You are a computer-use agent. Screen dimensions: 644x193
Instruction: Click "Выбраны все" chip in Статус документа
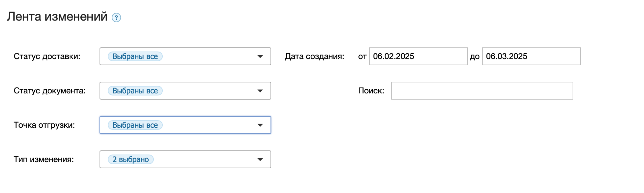[135, 91]
